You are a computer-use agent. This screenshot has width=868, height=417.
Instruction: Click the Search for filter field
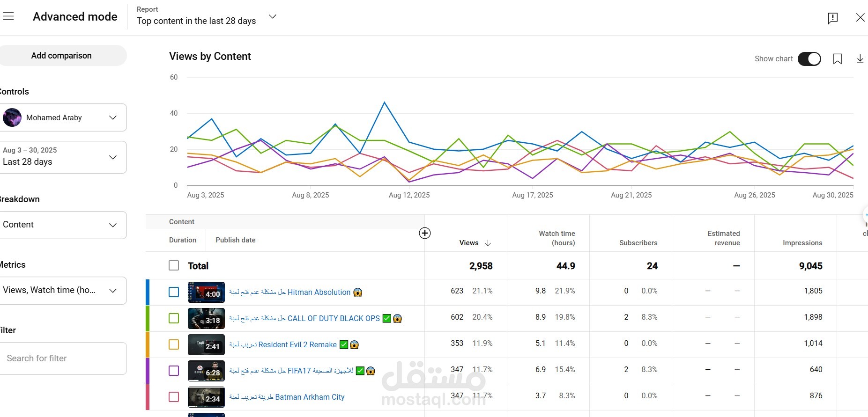click(x=63, y=358)
